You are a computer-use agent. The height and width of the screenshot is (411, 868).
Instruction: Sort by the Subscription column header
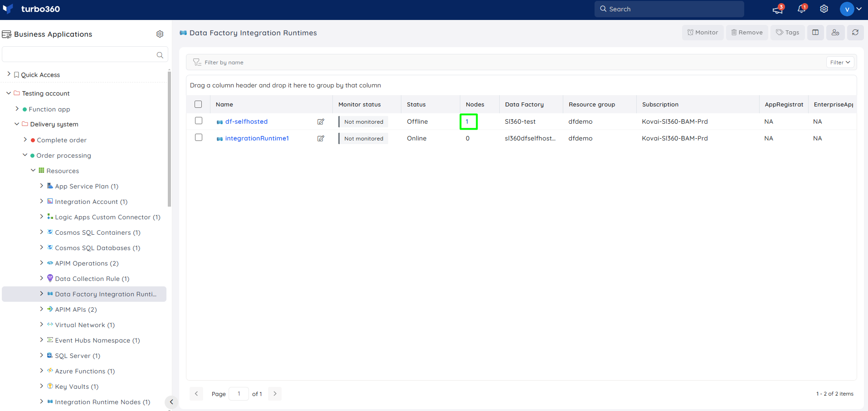[x=660, y=104]
